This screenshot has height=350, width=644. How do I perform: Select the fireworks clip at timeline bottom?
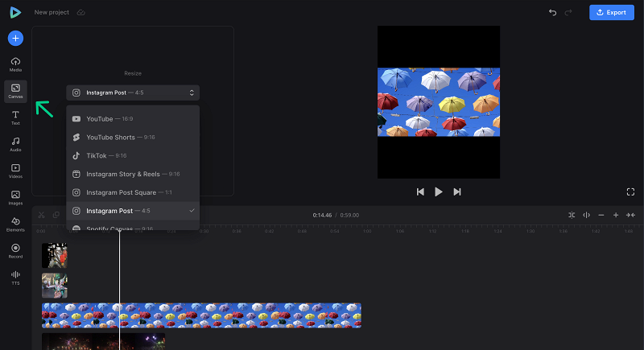104,341
